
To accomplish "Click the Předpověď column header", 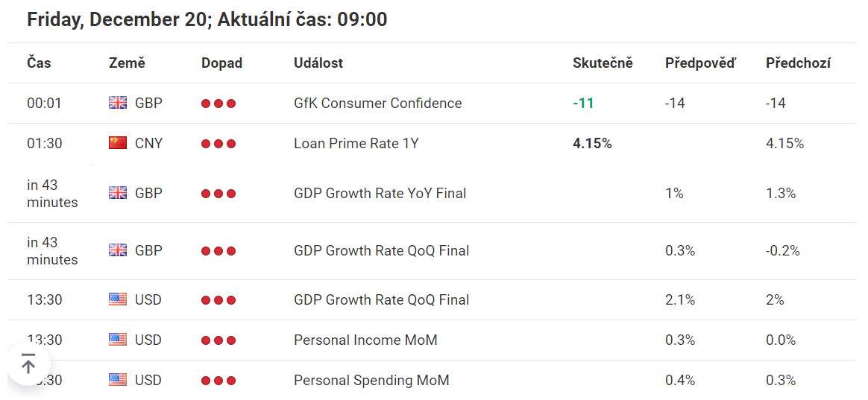I will (x=701, y=63).
